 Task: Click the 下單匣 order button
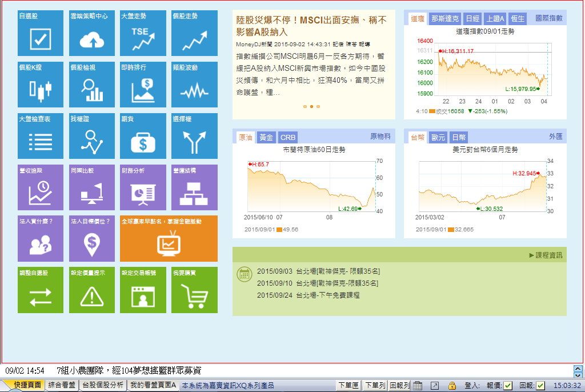(x=348, y=386)
